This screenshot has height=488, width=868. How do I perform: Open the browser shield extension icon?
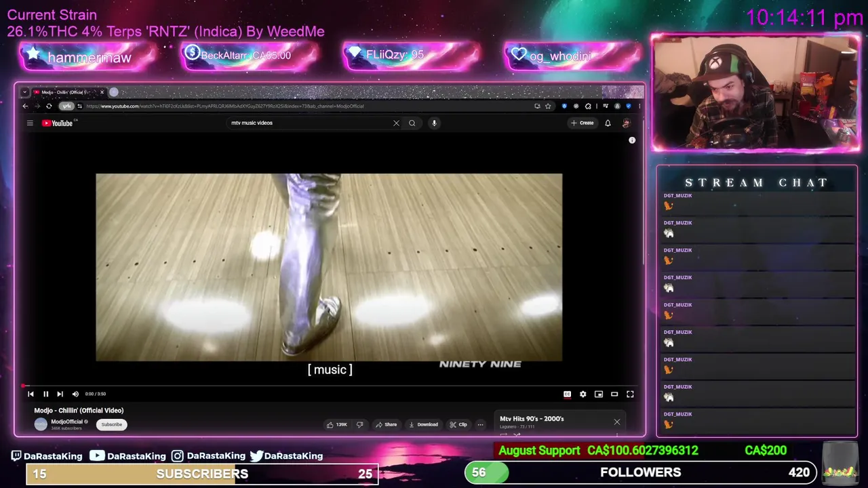pyautogui.click(x=564, y=106)
